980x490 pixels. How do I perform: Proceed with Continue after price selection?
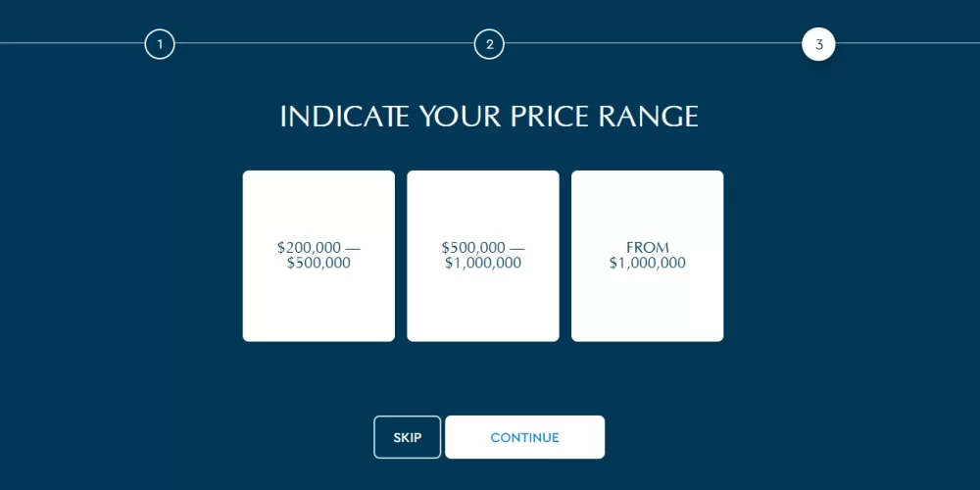[524, 437]
